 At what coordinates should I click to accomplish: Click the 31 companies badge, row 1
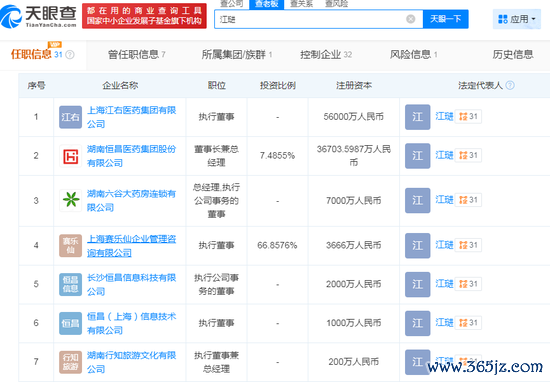[468, 116]
